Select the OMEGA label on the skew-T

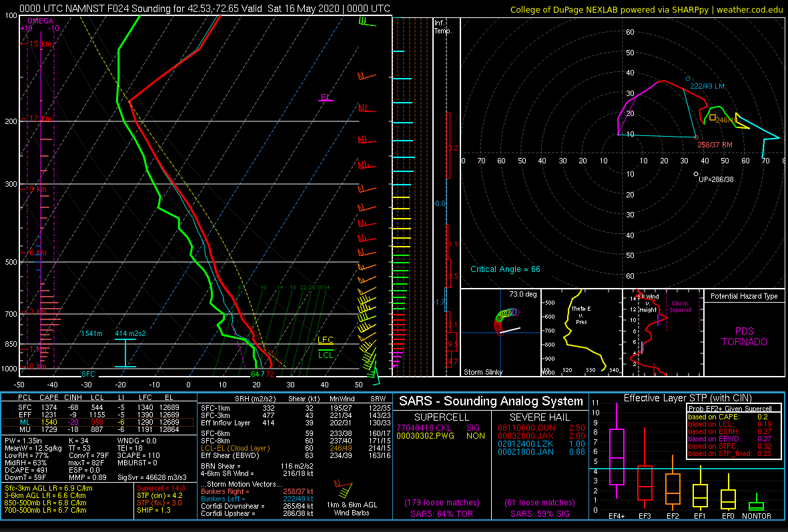[x=40, y=21]
